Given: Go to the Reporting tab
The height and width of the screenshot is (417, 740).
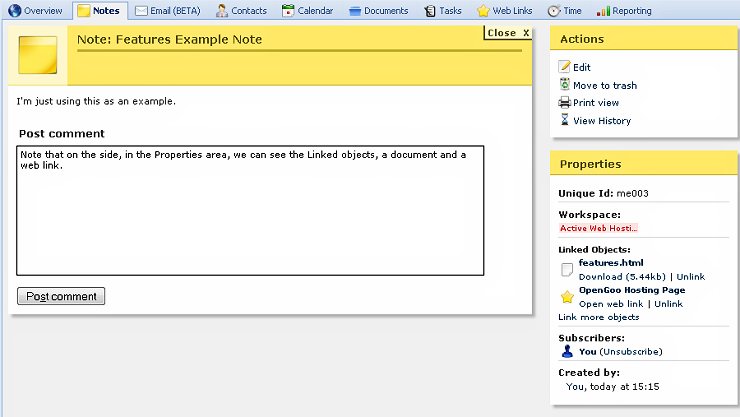Looking at the screenshot, I should pyautogui.click(x=632, y=10).
